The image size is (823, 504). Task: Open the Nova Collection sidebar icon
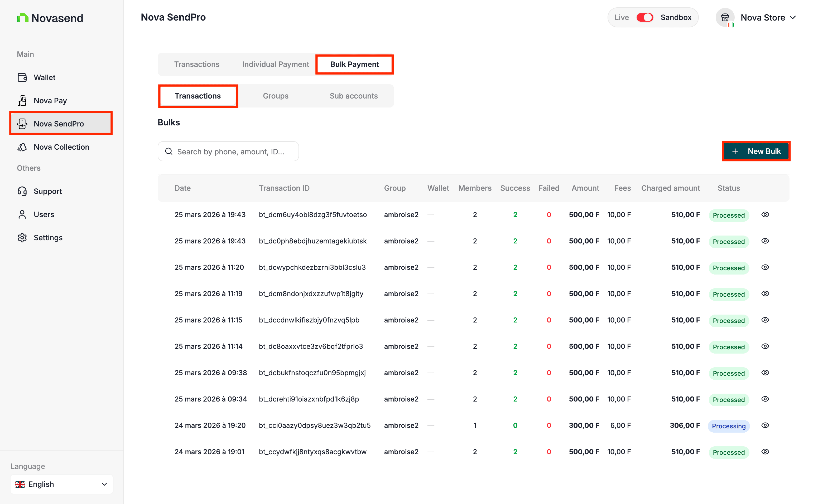pos(22,147)
